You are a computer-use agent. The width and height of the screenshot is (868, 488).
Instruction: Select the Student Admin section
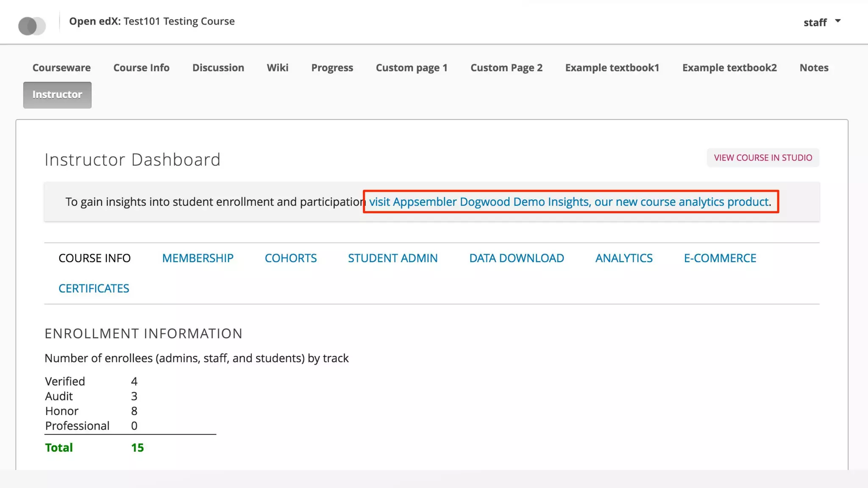point(392,258)
